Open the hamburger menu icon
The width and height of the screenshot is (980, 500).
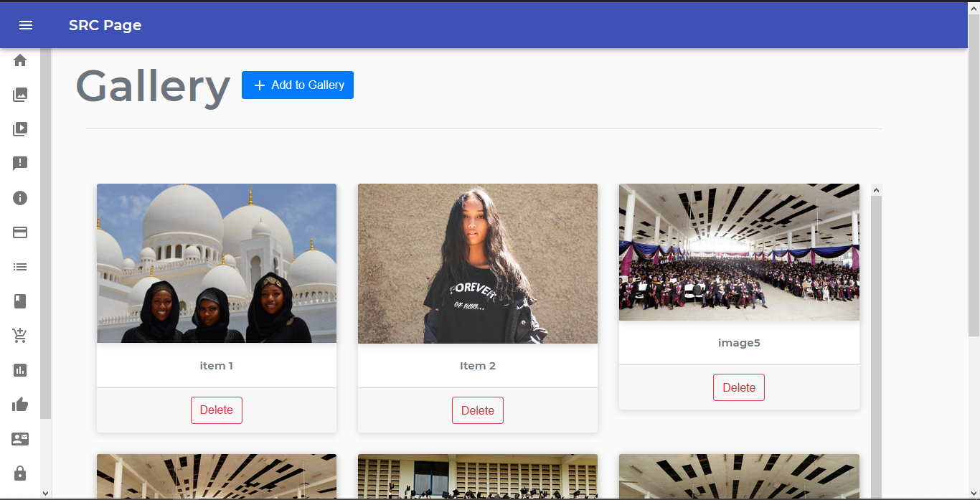(26, 25)
